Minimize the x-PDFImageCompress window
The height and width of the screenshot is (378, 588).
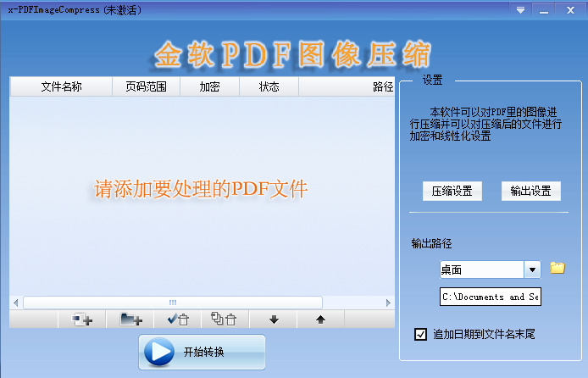[x=544, y=10]
